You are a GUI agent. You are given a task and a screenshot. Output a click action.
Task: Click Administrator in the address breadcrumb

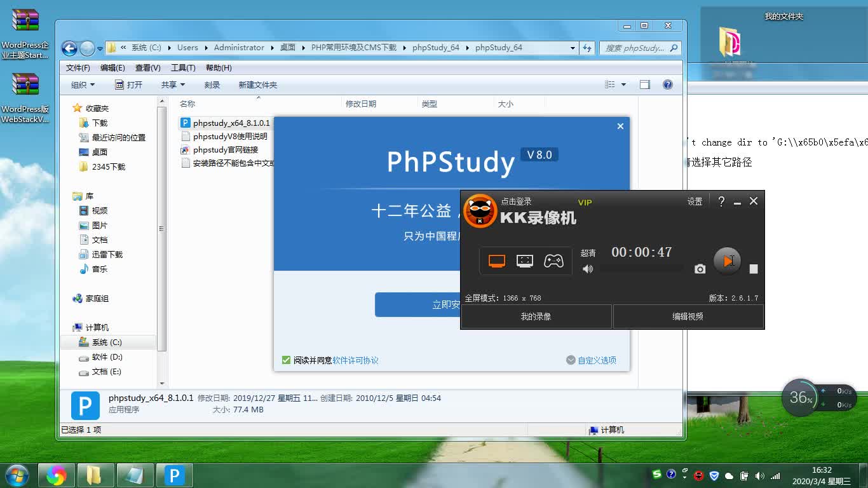click(239, 48)
